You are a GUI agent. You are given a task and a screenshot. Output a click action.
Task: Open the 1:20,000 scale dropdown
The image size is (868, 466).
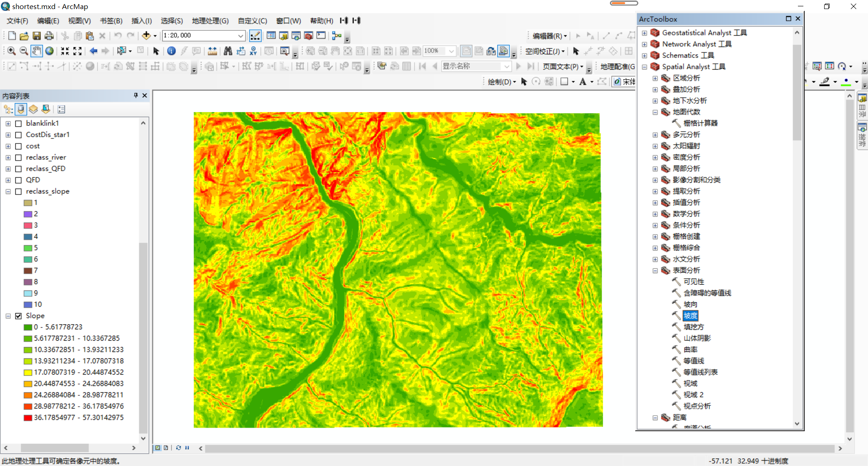coord(239,35)
